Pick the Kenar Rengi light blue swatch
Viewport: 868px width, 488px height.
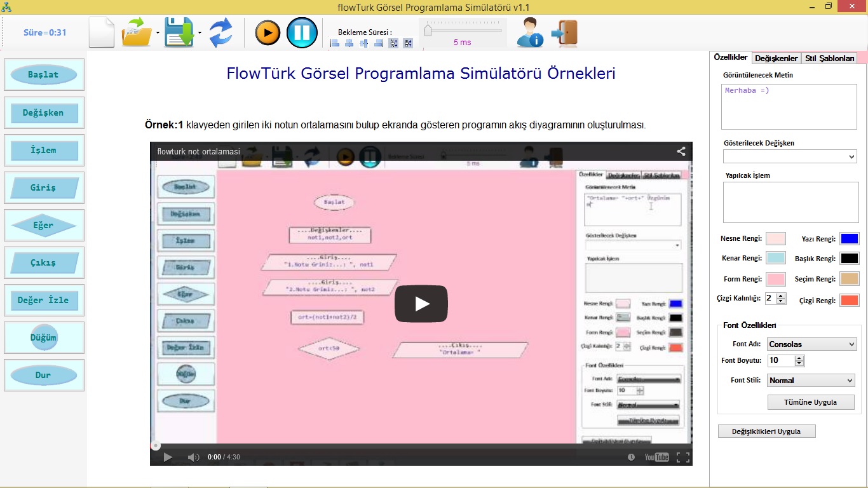tap(776, 259)
